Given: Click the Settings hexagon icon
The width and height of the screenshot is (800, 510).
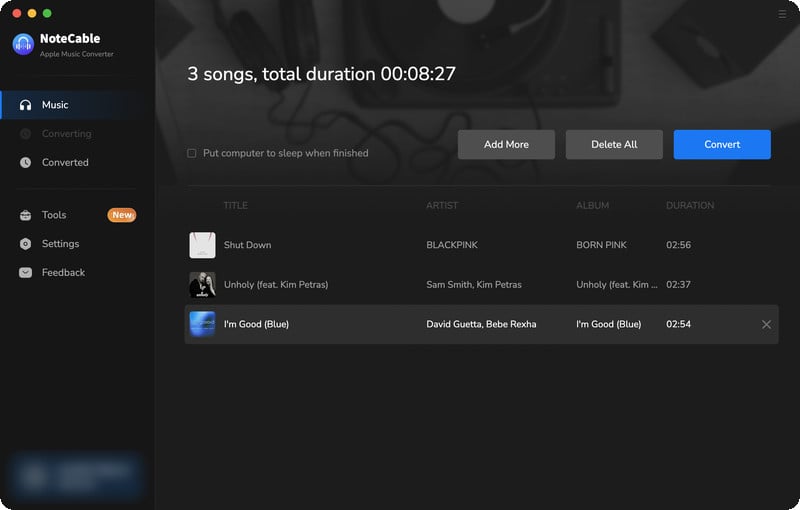Looking at the screenshot, I should coord(26,244).
